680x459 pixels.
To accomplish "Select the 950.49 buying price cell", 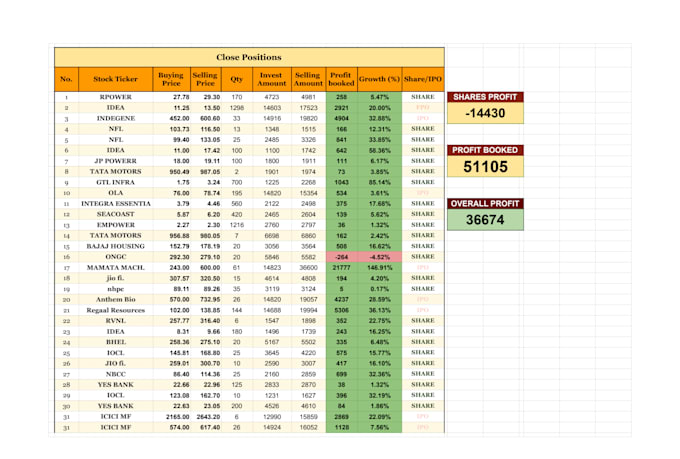I will [171, 171].
